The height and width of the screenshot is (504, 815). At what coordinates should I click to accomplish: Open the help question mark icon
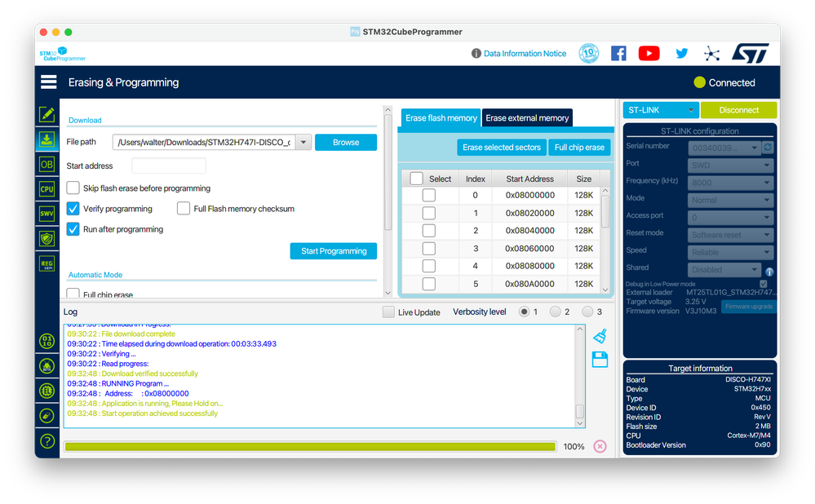[x=47, y=441]
